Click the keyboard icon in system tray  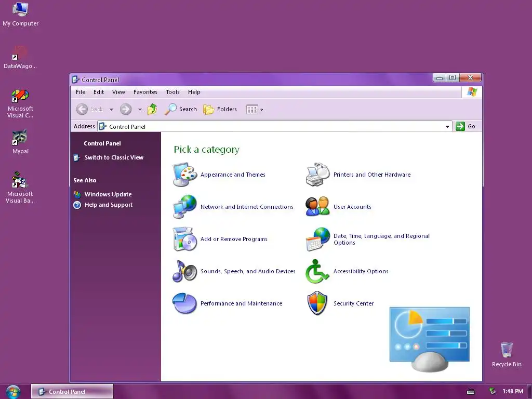coord(471,392)
